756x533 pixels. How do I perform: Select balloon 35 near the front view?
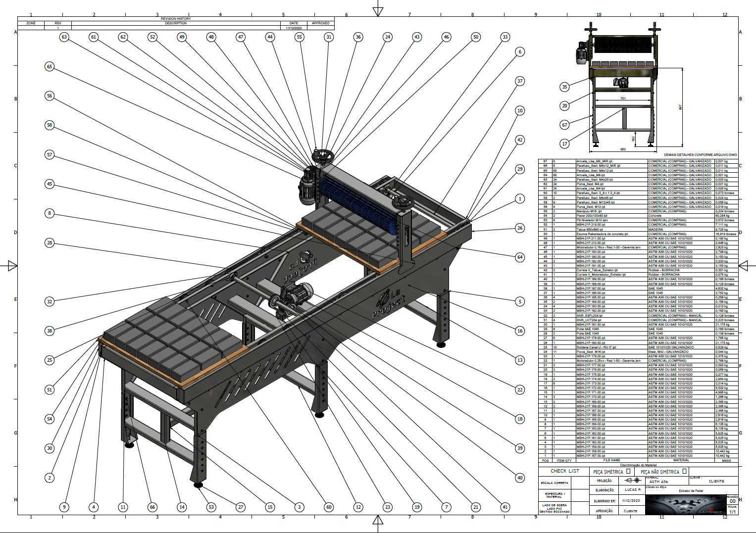click(x=564, y=87)
